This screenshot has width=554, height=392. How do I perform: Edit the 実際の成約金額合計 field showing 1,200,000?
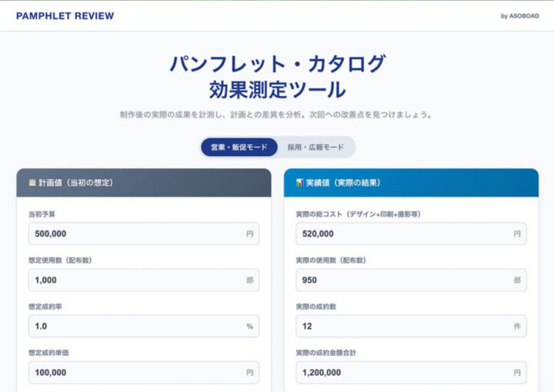411,372
